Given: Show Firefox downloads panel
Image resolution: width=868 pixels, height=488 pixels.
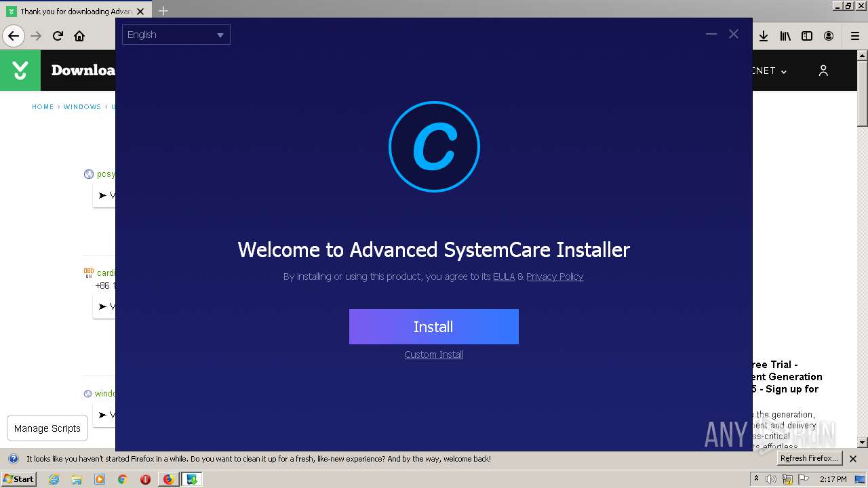Looking at the screenshot, I should pyautogui.click(x=764, y=36).
